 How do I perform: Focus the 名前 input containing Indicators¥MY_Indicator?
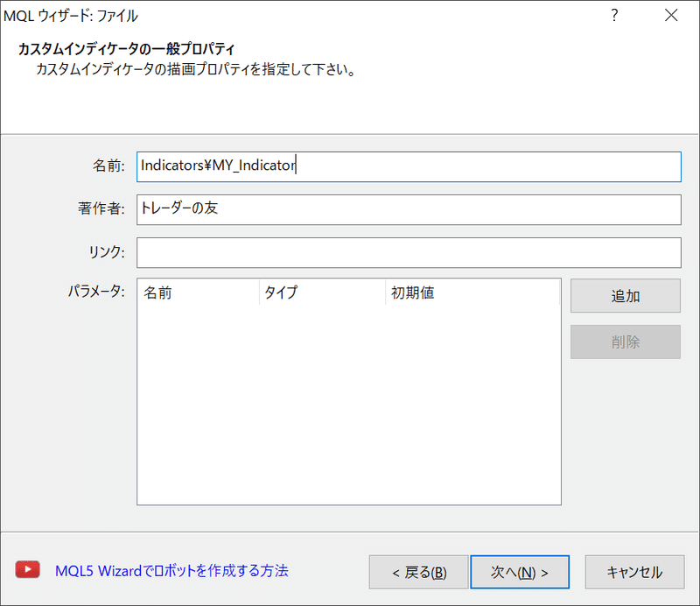(409, 166)
